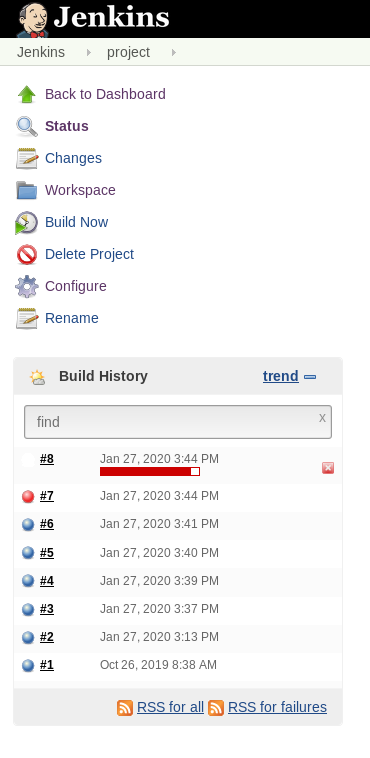Open the trend link in Build History
The width and height of the screenshot is (370, 758).
pos(281,376)
